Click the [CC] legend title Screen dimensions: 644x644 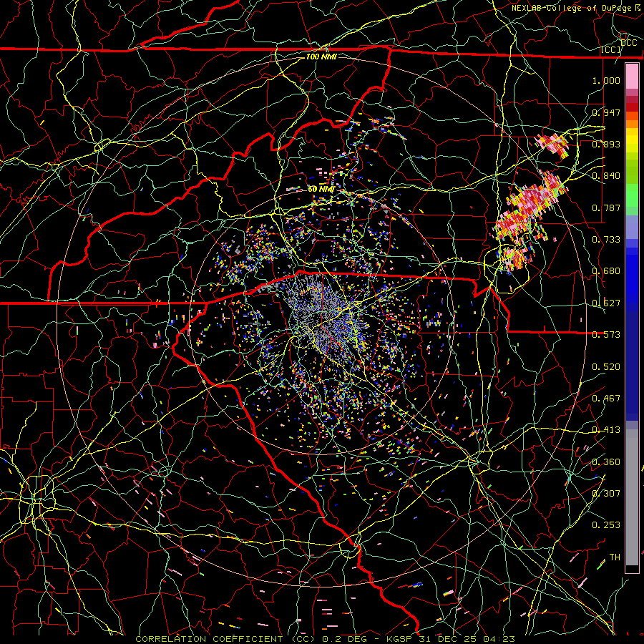click(611, 49)
